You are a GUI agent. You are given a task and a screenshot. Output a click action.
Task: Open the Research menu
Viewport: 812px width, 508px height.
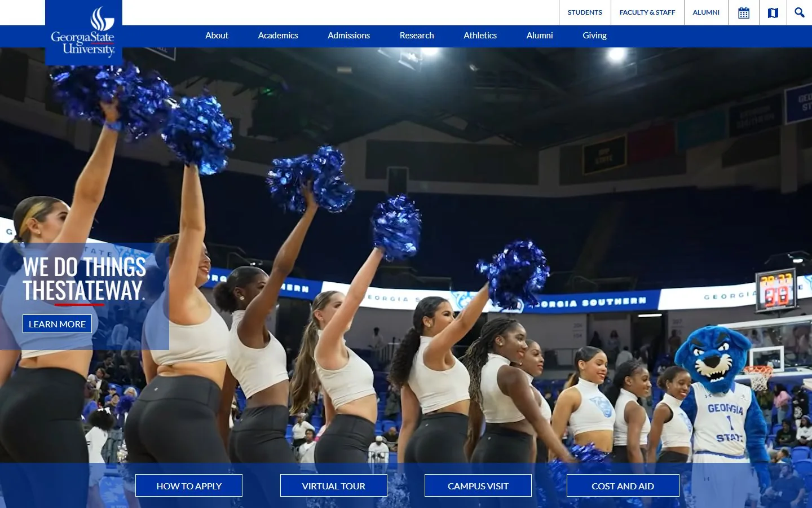point(417,36)
